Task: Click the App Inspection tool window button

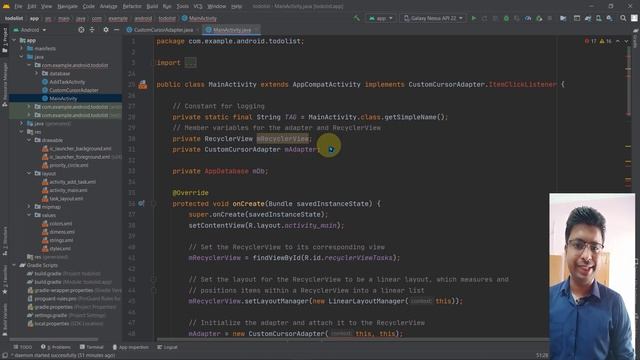Action: pyautogui.click(x=131, y=347)
